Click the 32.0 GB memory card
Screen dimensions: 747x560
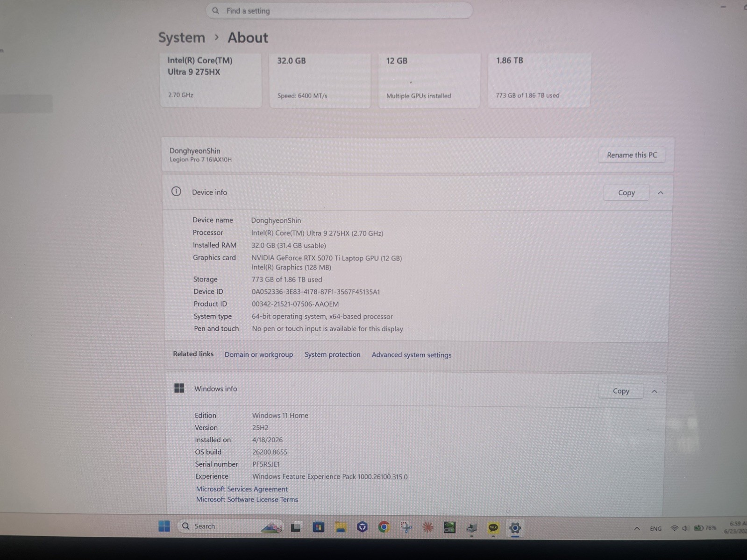coord(320,80)
